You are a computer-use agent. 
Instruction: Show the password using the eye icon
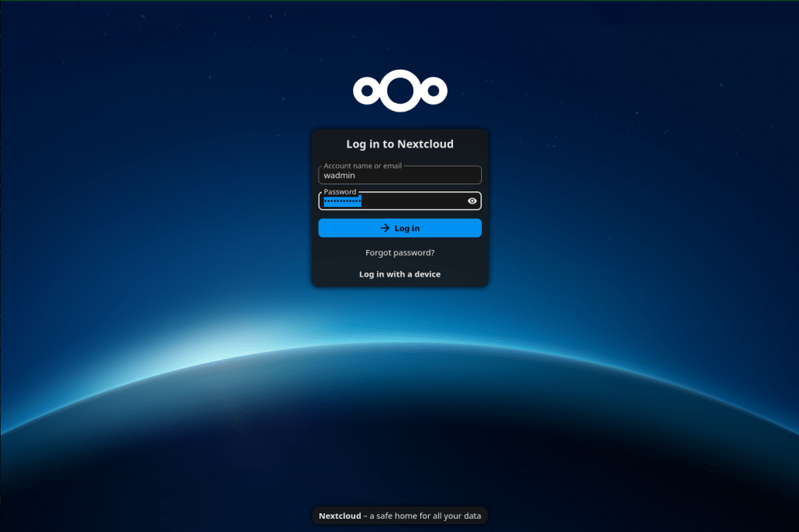472,201
